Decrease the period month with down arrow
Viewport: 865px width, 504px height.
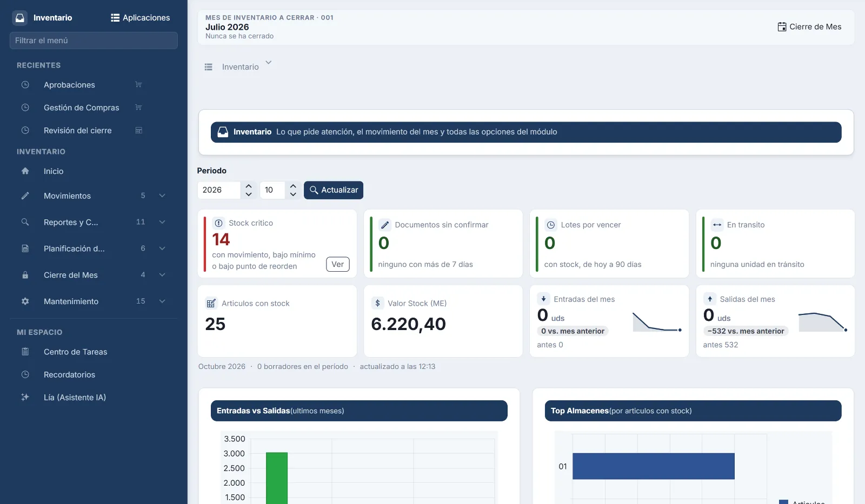tap(293, 194)
